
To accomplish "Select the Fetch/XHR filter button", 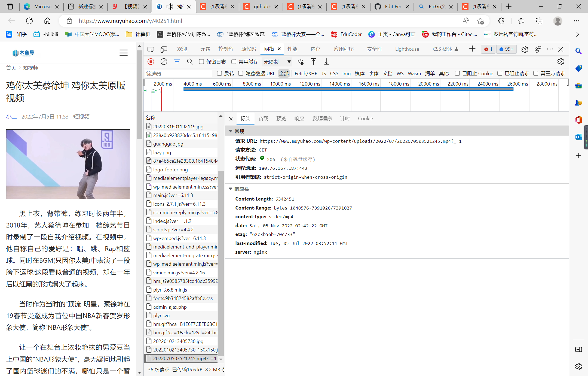I will [306, 73].
